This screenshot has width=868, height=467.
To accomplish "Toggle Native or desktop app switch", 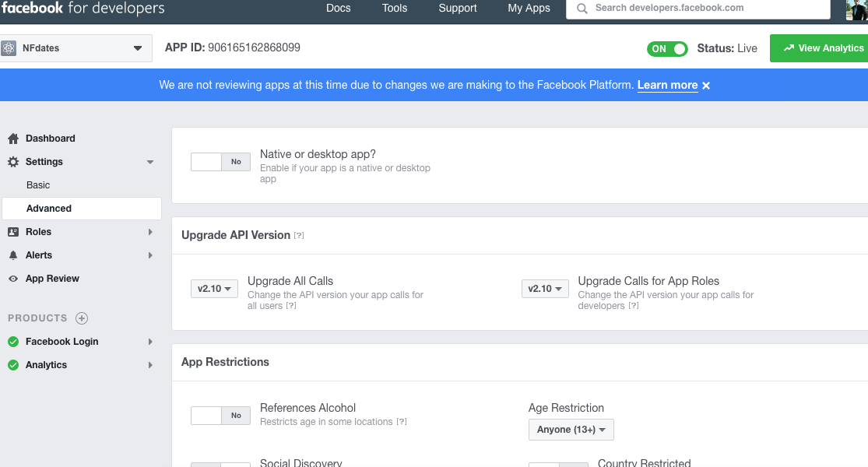I will pyautogui.click(x=220, y=162).
